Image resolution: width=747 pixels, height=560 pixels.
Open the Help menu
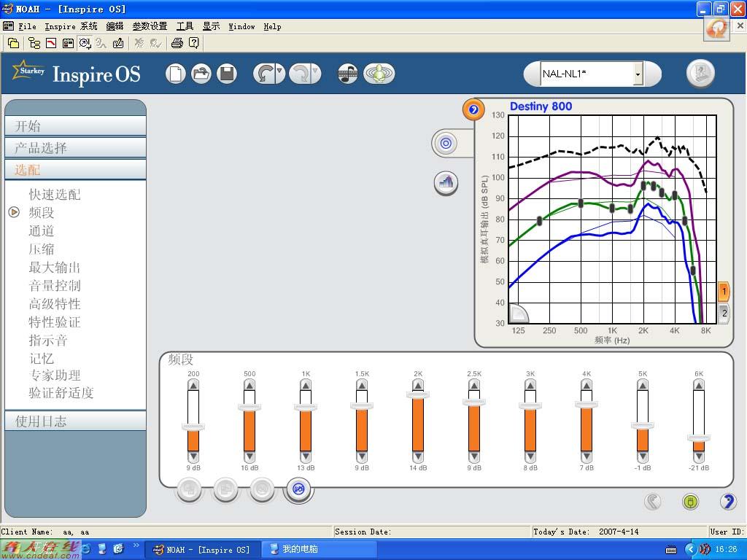click(272, 27)
